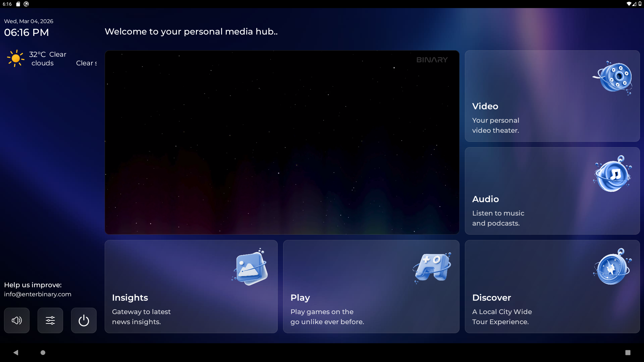Click the compass icon on Discover card
The image size is (644, 362).
[x=613, y=267]
